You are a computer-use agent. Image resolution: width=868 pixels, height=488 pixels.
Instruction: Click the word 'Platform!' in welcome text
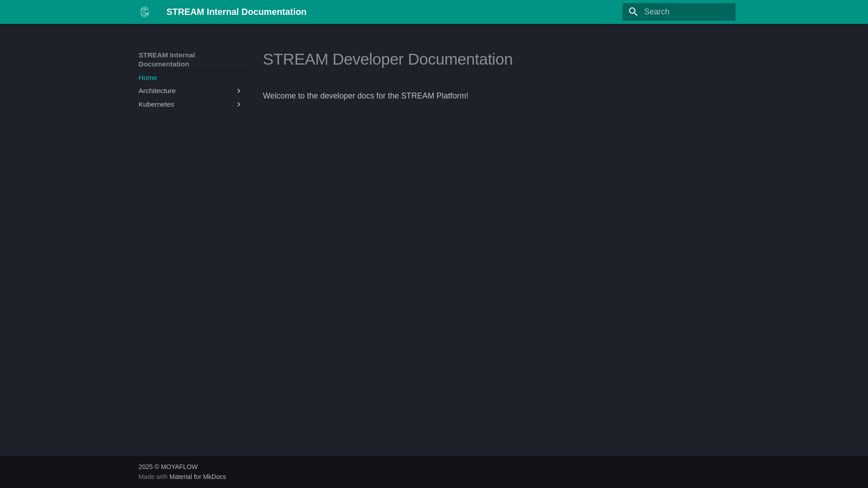452,96
